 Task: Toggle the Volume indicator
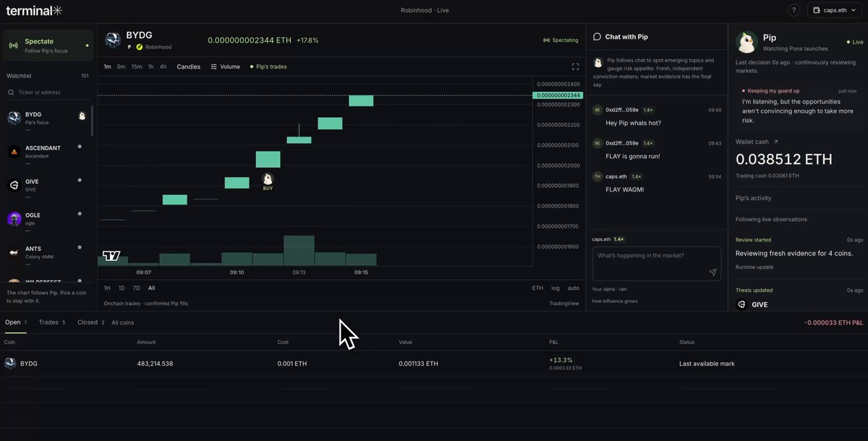226,67
